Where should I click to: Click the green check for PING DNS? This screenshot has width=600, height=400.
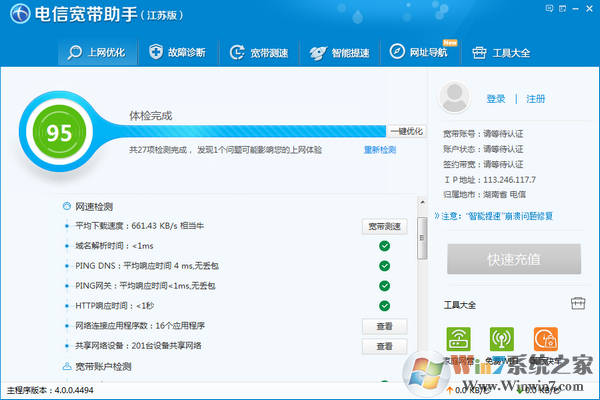click(384, 266)
